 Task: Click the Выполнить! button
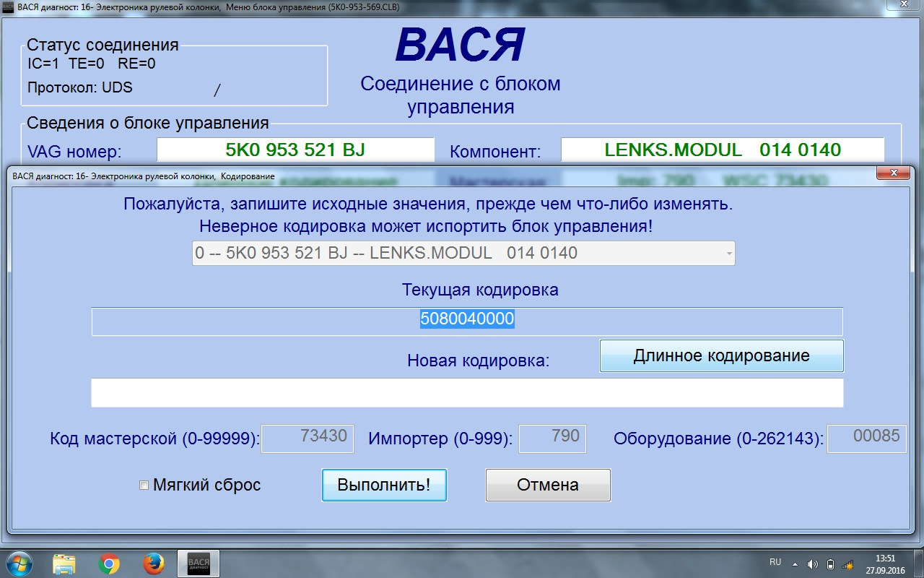click(x=384, y=485)
